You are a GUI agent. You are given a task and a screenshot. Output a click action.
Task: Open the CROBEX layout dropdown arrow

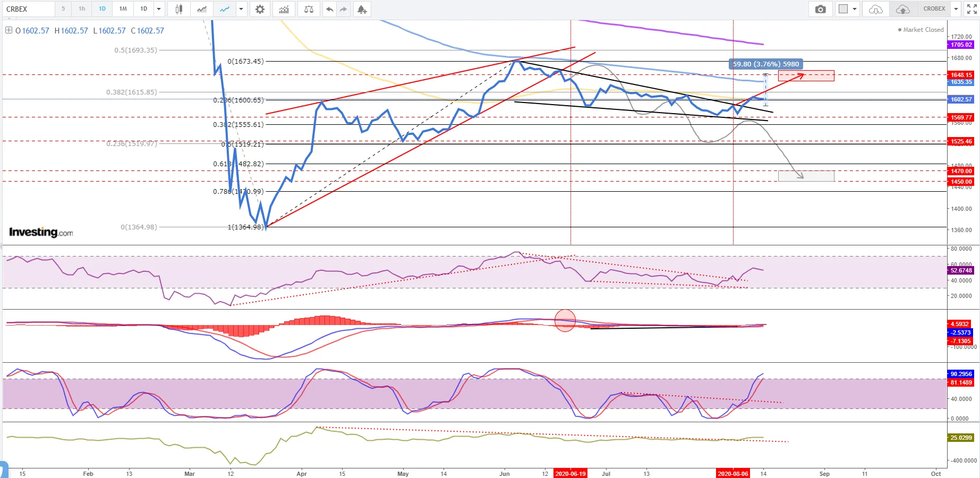[956, 9]
